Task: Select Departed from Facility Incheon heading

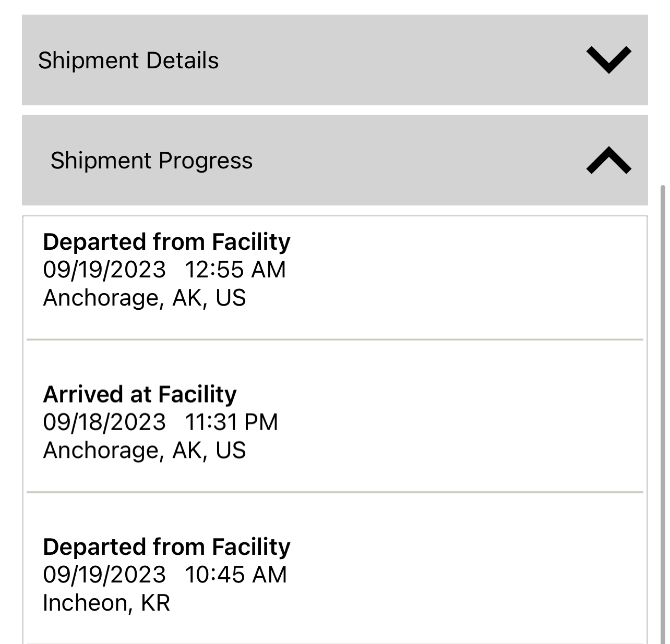Action: pyautogui.click(x=166, y=547)
